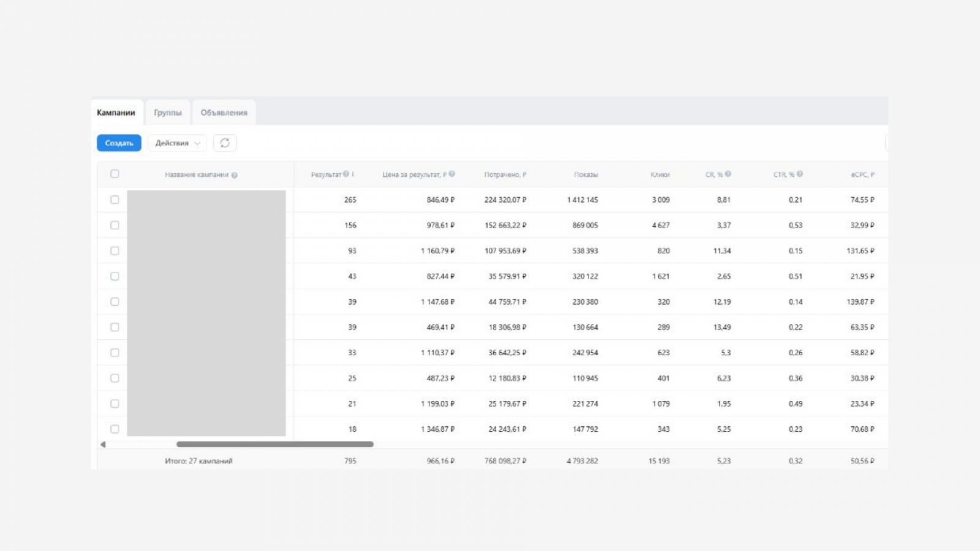
Task: Click help icon next to Название кампании
Action: [235, 175]
